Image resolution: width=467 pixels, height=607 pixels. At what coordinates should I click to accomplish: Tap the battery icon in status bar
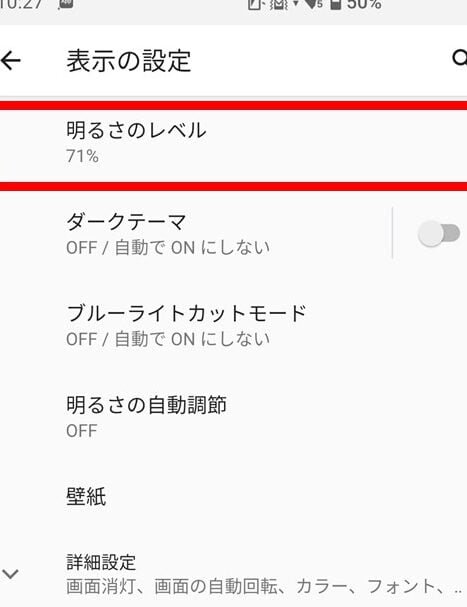pyautogui.click(x=336, y=5)
